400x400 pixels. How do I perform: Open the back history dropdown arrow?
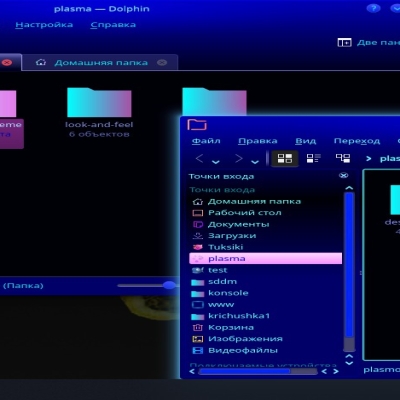coord(216,162)
